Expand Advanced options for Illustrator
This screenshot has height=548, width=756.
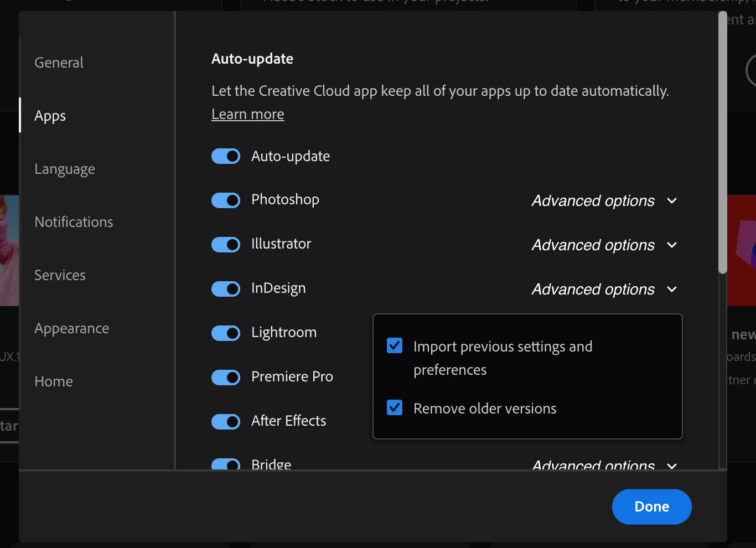click(604, 245)
